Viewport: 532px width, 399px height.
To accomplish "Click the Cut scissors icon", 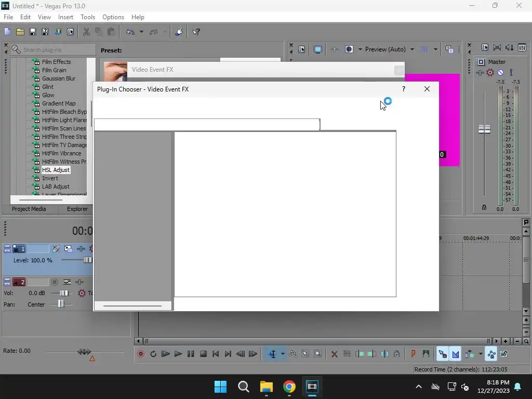I will (86, 32).
